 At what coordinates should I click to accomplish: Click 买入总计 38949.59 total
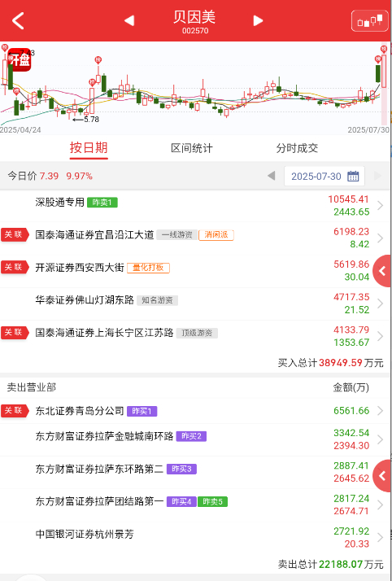tap(330, 362)
